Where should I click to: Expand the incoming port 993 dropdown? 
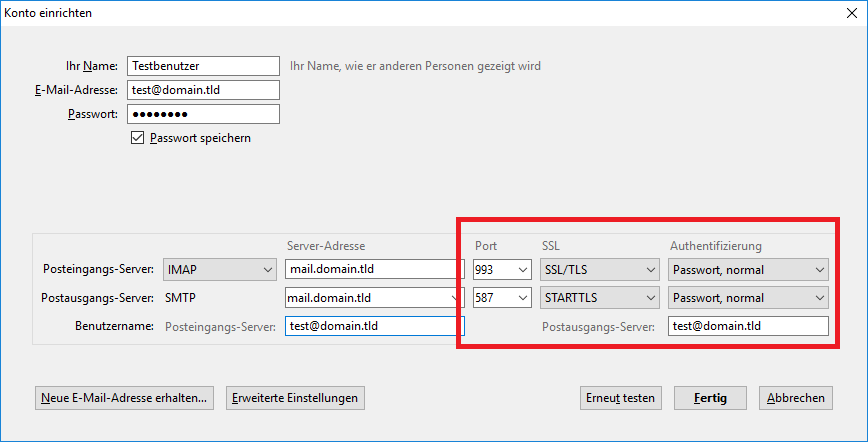tap(502, 269)
